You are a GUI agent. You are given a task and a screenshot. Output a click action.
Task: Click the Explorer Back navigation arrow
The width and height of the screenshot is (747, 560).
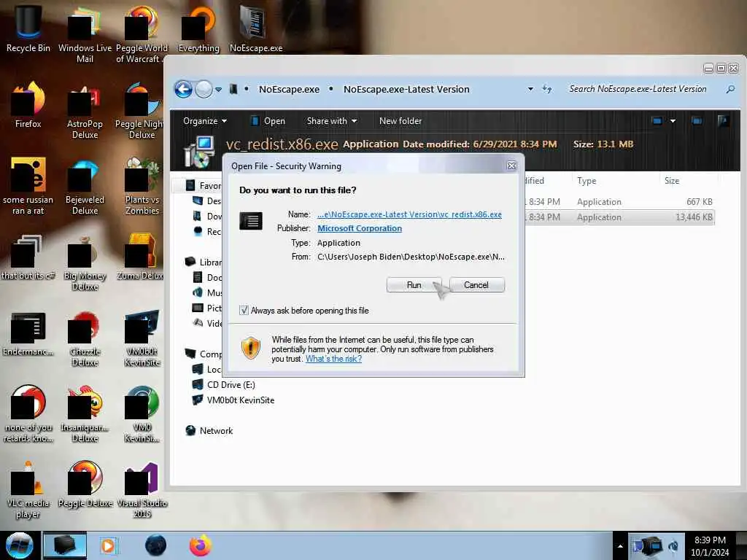coord(183,89)
